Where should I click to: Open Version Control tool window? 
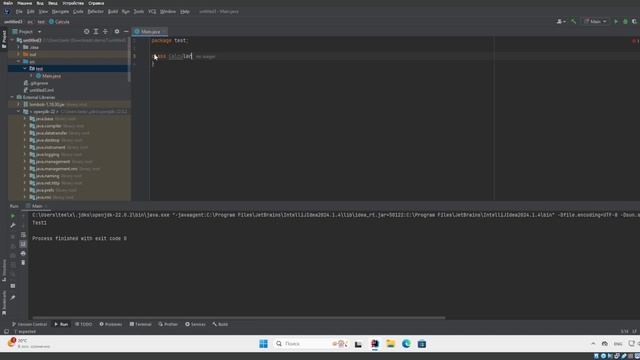(29, 324)
